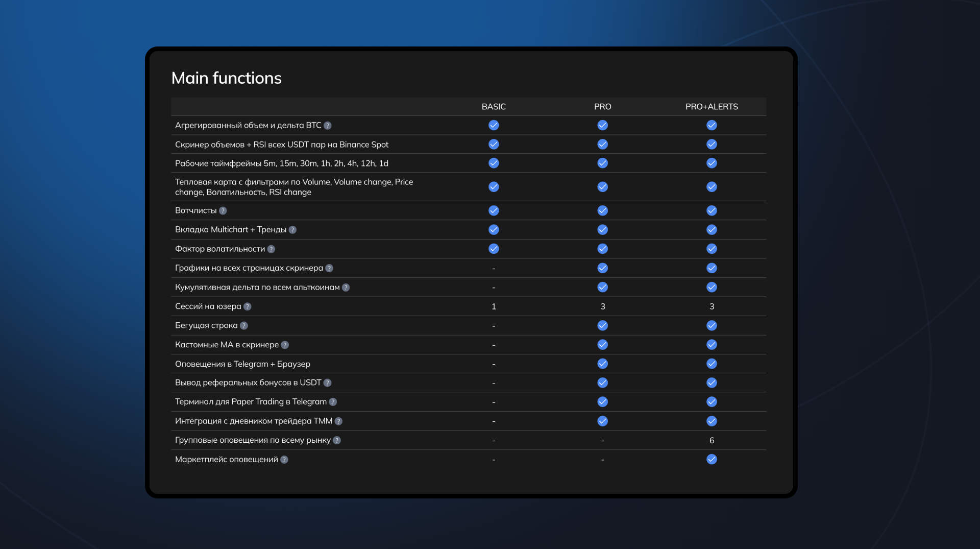Select the PRO+ALERTS column header
Viewport: 980px width, 549px height.
point(712,107)
